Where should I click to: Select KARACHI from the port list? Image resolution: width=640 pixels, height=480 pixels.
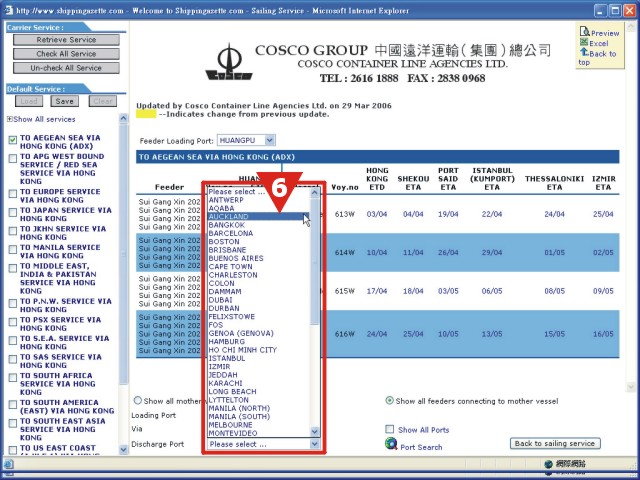pos(259,383)
